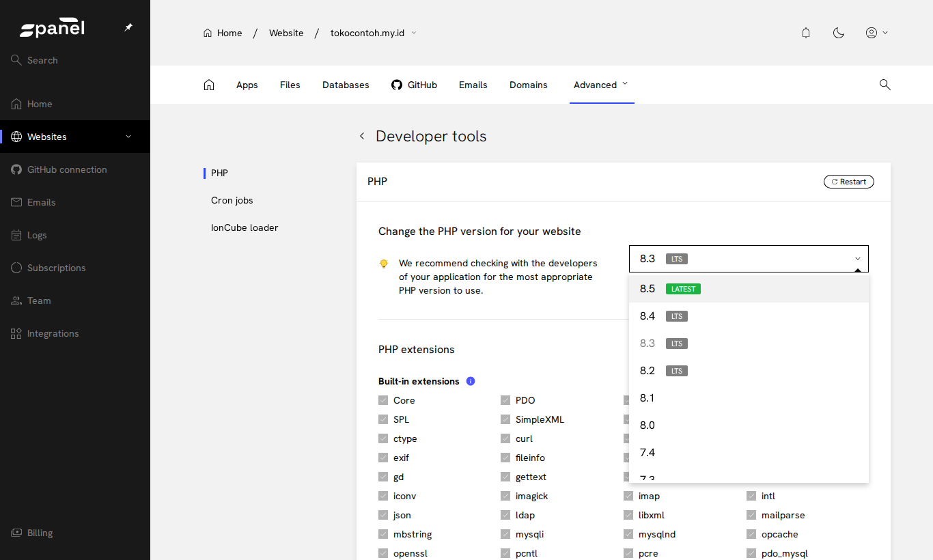Toggle the opcache extension checkbox
933x560 pixels.
coord(751,534)
